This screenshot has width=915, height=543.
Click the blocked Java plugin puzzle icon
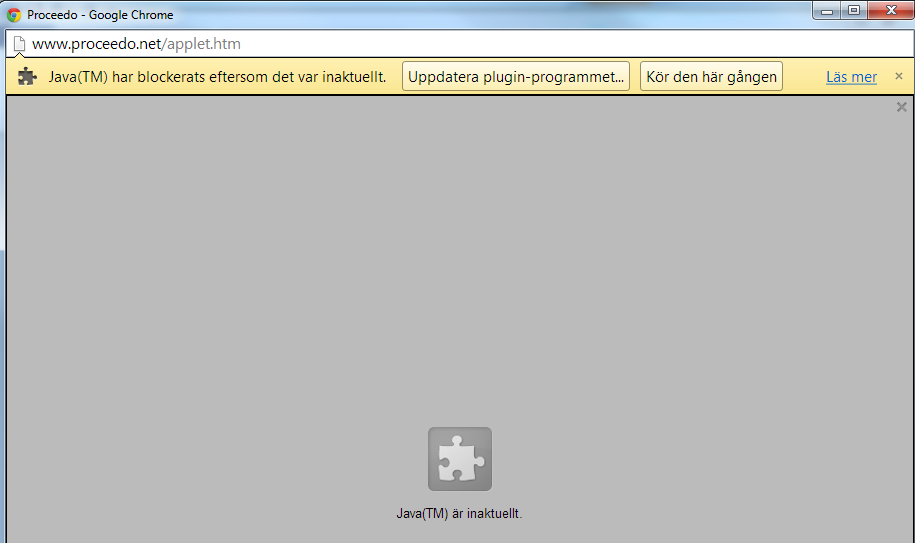point(460,459)
